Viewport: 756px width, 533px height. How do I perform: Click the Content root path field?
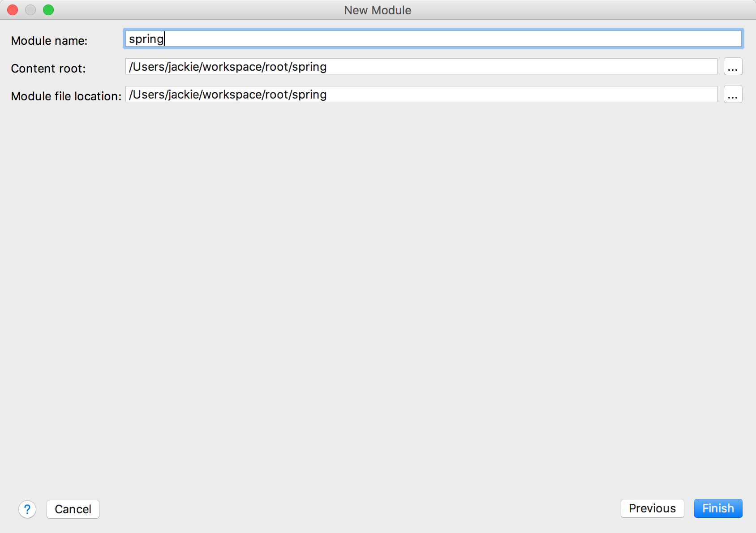[x=421, y=67]
